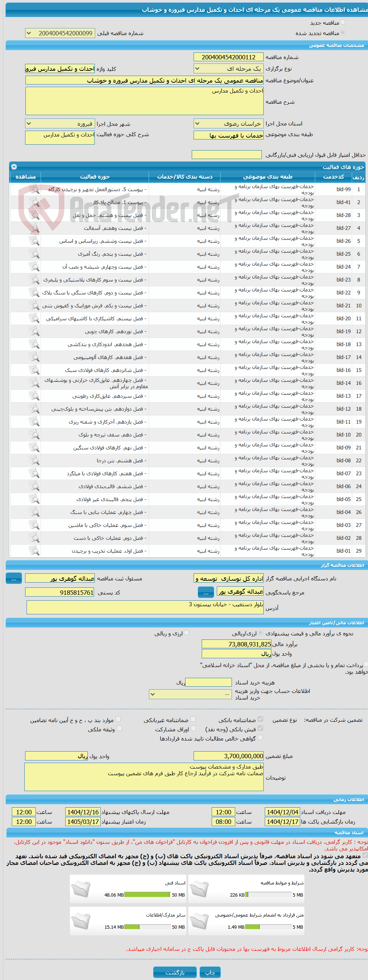Sort by حوزه فعالیت column header

coord(95,177)
